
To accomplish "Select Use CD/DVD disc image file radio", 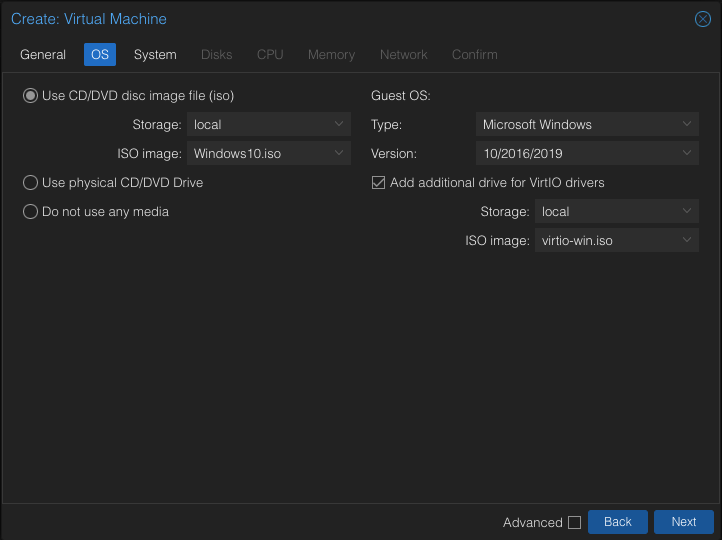I will pyautogui.click(x=31, y=96).
